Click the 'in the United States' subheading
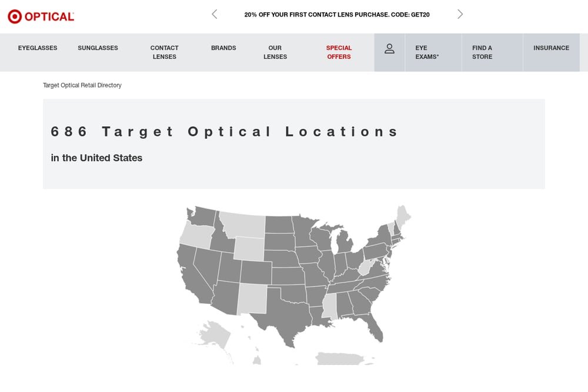Screen dimensions: 588x392 96,158
